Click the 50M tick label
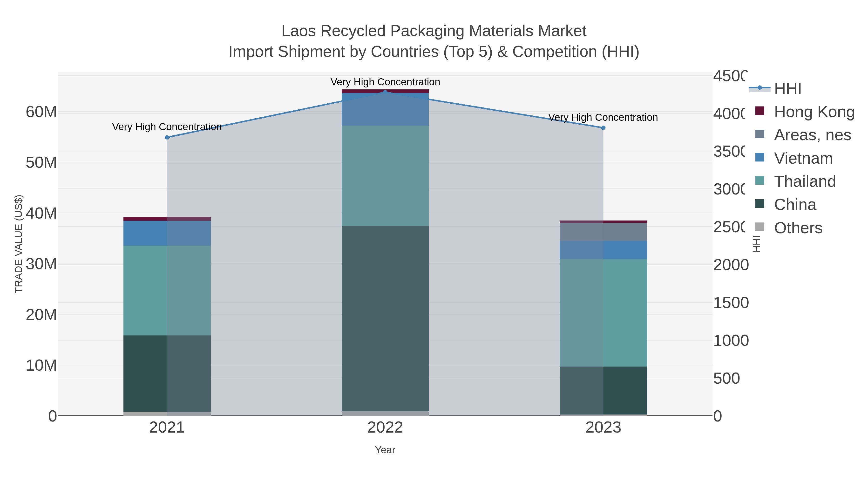868x488 pixels. (41, 163)
